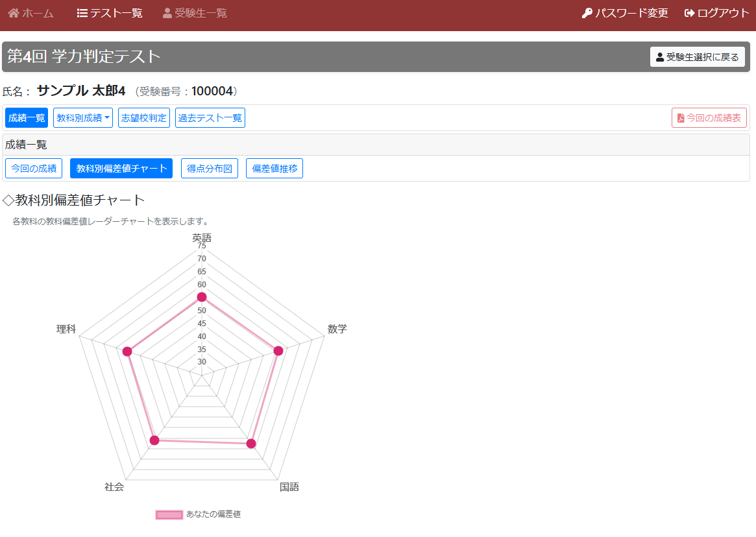Open the 志望校判定 tab

pos(143,117)
